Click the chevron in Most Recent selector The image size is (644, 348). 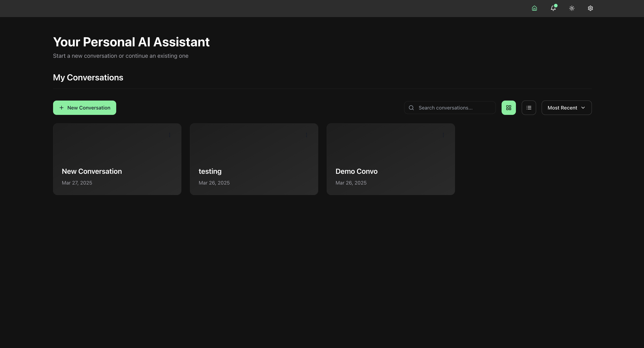583,108
